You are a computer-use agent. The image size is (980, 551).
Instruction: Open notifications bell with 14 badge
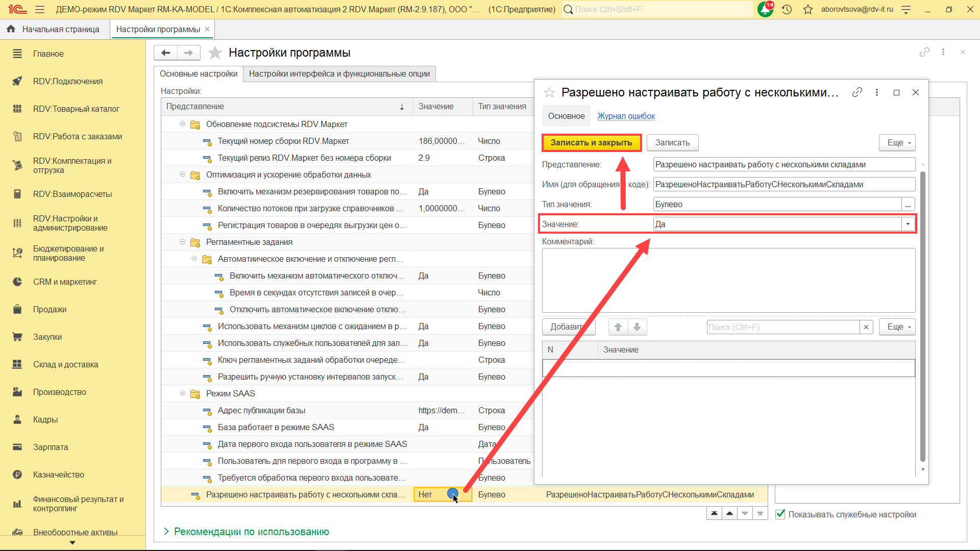click(765, 9)
